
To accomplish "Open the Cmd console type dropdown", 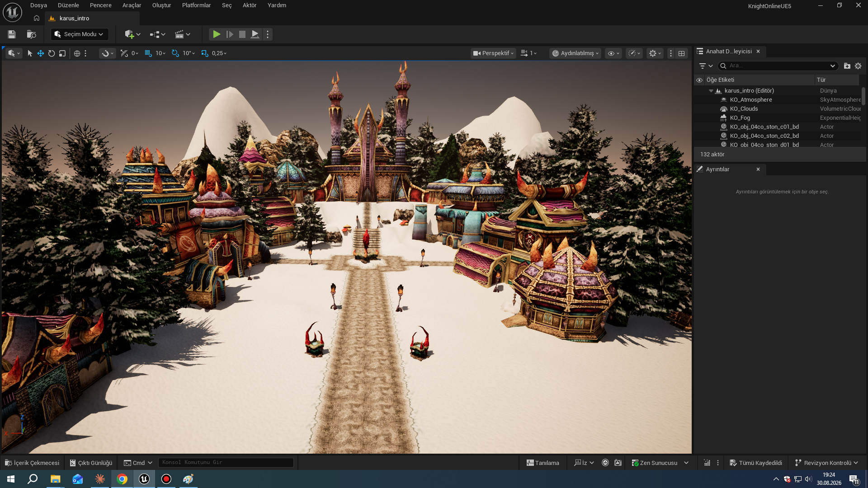I will tap(138, 463).
